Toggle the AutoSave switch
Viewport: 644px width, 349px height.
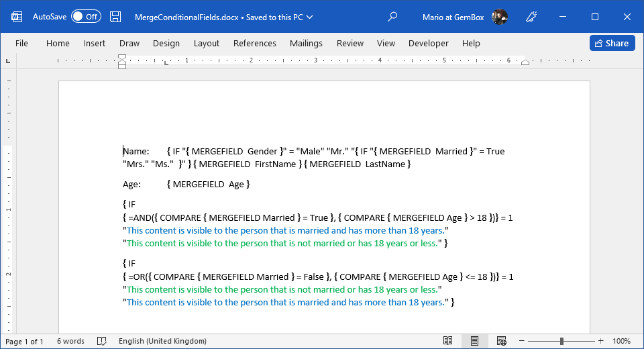86,17
